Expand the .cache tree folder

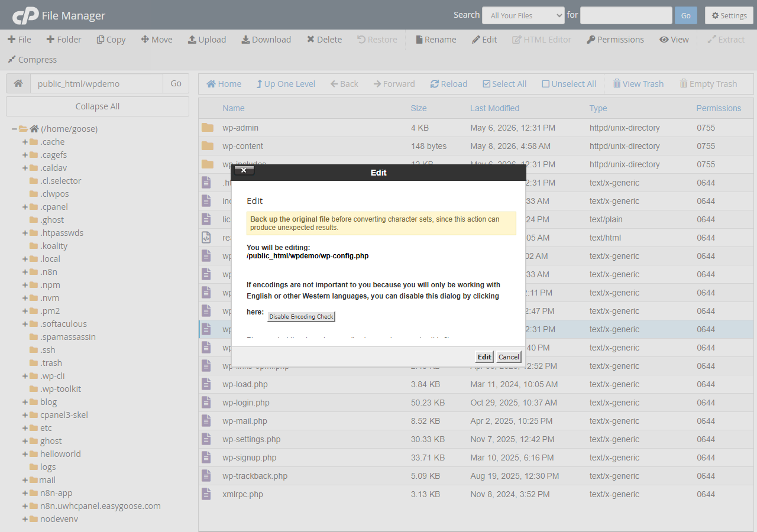(25, 142)
